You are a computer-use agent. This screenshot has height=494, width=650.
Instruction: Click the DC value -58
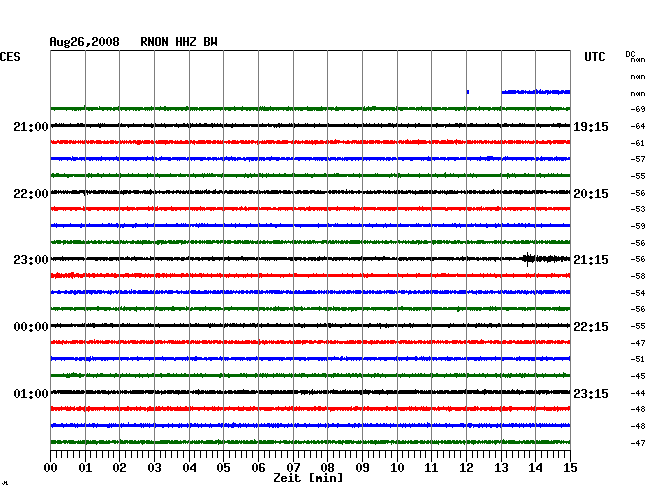coord(638,276)
